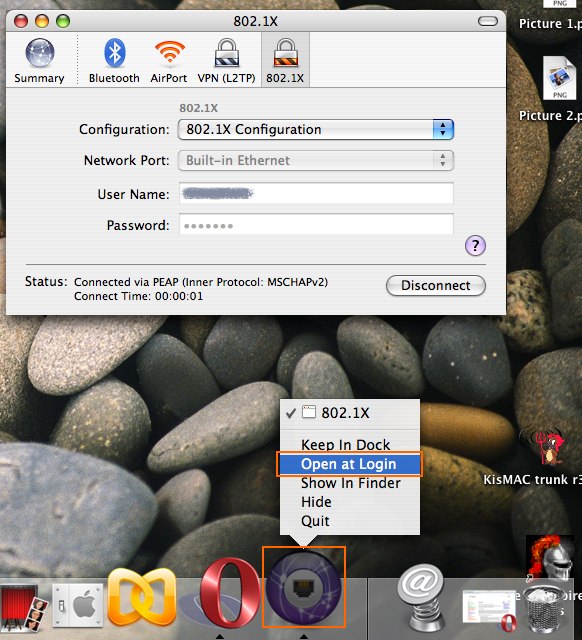Choose Open at Login menu item
This screenshot has width=582, height=640.
click(x=350, y=464)
